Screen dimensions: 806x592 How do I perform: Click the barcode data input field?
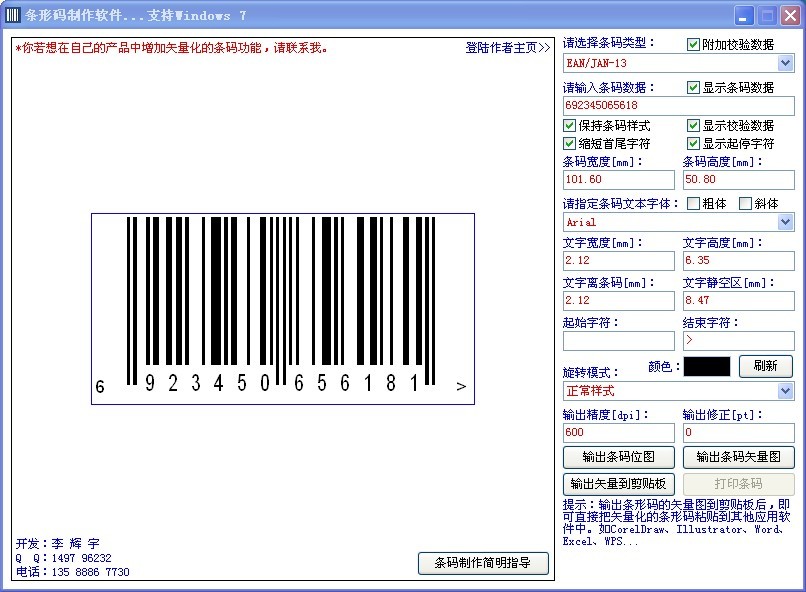pyautogui.click(x=678, y=105)
